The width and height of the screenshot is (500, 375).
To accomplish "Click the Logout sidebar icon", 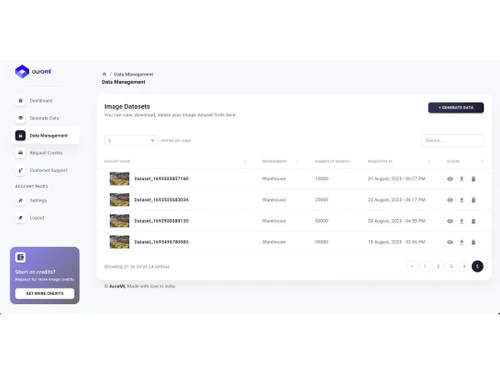I will pyautogui.click(x=20, y=218).
